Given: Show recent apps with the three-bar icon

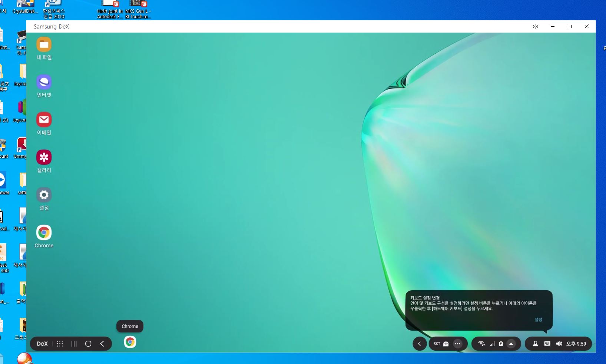Looking at the screenshot, I should [74, 344].
